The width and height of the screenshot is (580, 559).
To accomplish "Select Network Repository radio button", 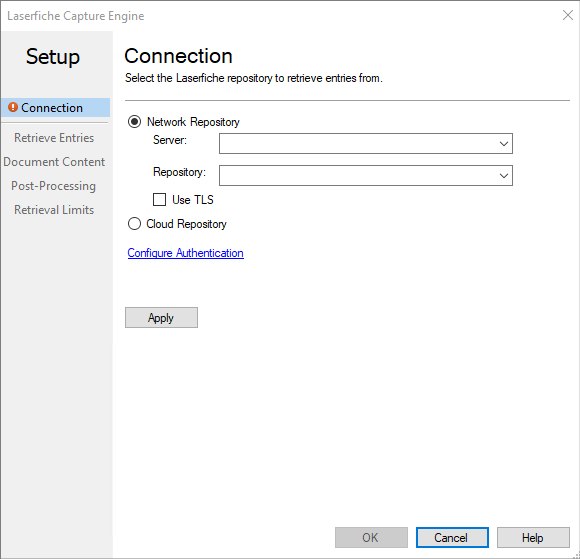I will tap(134, 122).
